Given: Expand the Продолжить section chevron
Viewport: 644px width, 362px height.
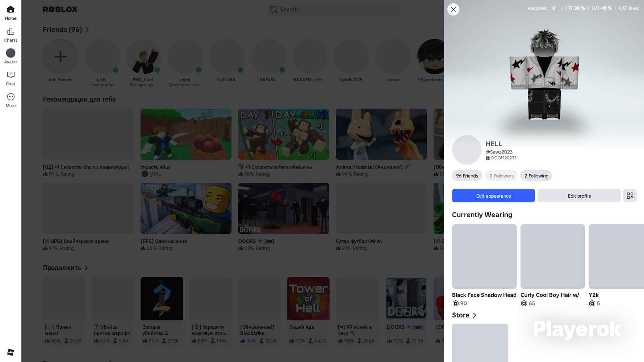Looking at the screenshot, I should pos(86,268).
